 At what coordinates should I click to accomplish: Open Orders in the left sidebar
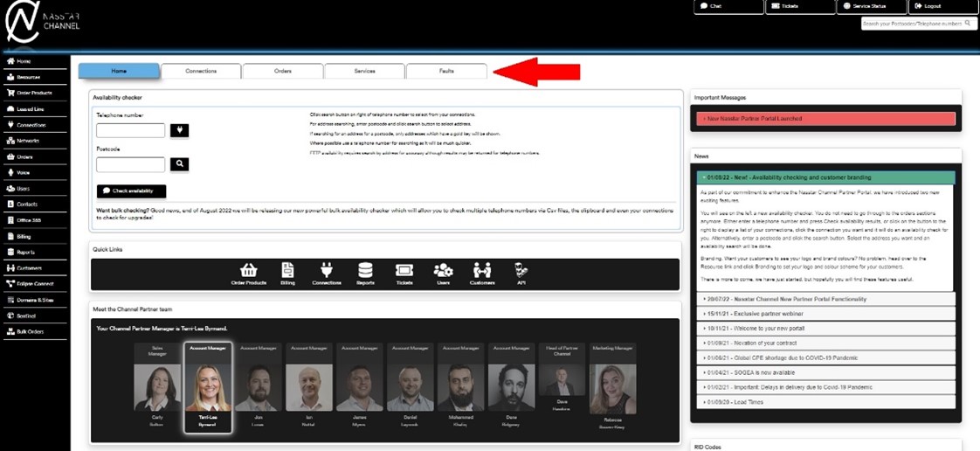34,157
